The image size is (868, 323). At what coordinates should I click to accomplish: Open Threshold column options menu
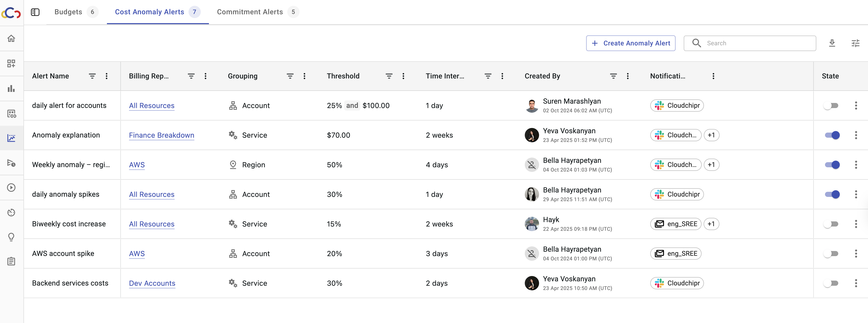(403, 76)
